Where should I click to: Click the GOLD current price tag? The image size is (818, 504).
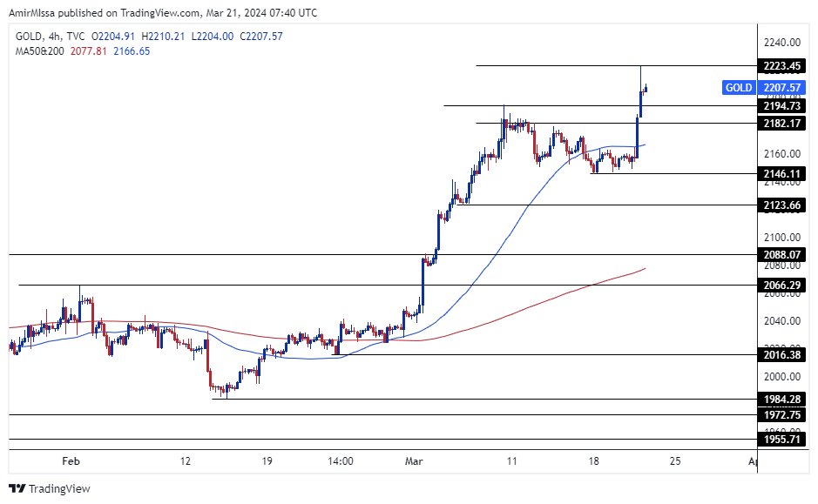(739, 88)
